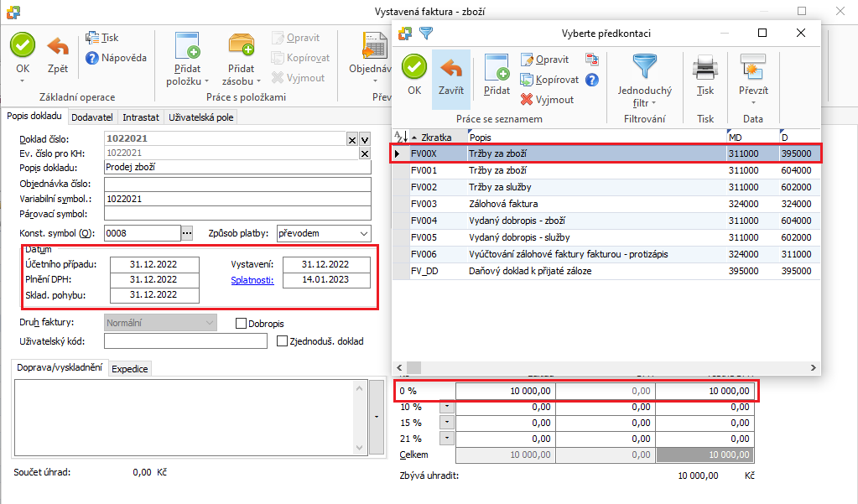Viewport: 858px width, 504px height.
Task: Tick the Zjednoduš. doklad checkbox
Action: pos(283,341)
